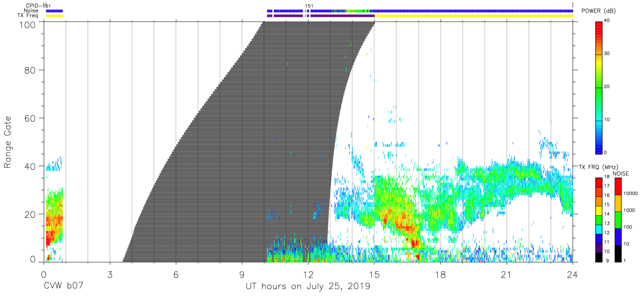Click the long yellow TX Freq strip after hour 15
The width and height of the screenshot is (644, 297).
[473, 16]
